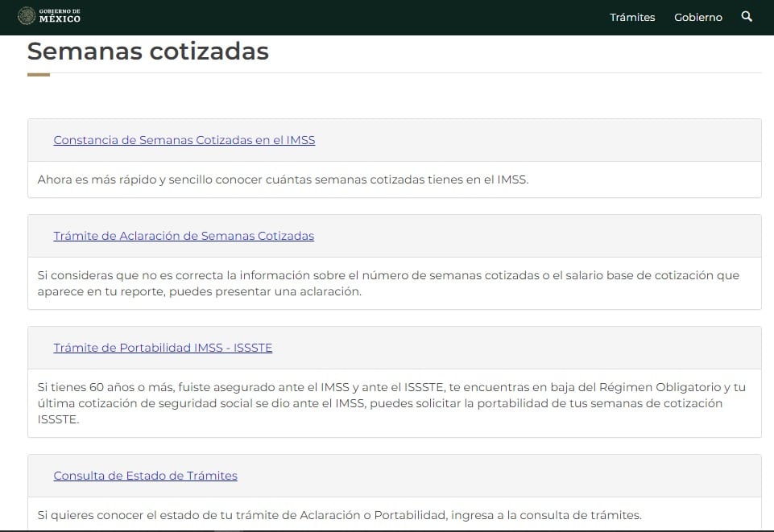The image size is (774, 532).
Task: Click the 'Ahora es más rápido y sencillo' description
Action: [x=283, y=179]
